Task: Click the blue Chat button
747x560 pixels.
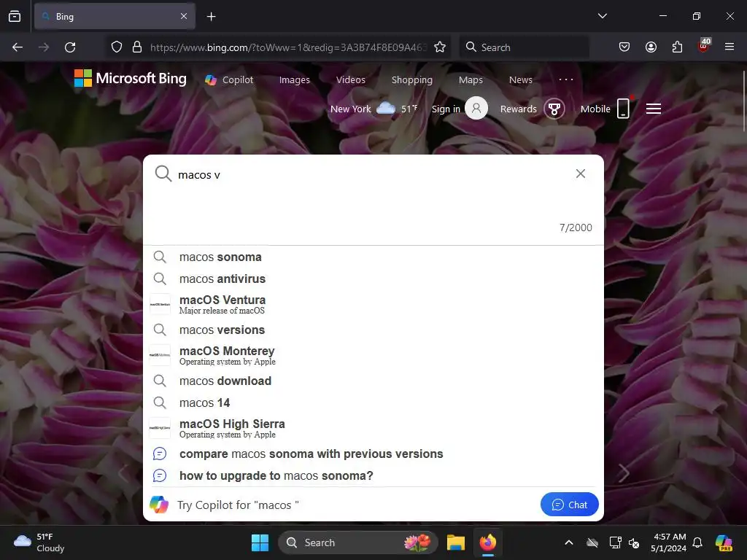Action: [x=569, y=505]
